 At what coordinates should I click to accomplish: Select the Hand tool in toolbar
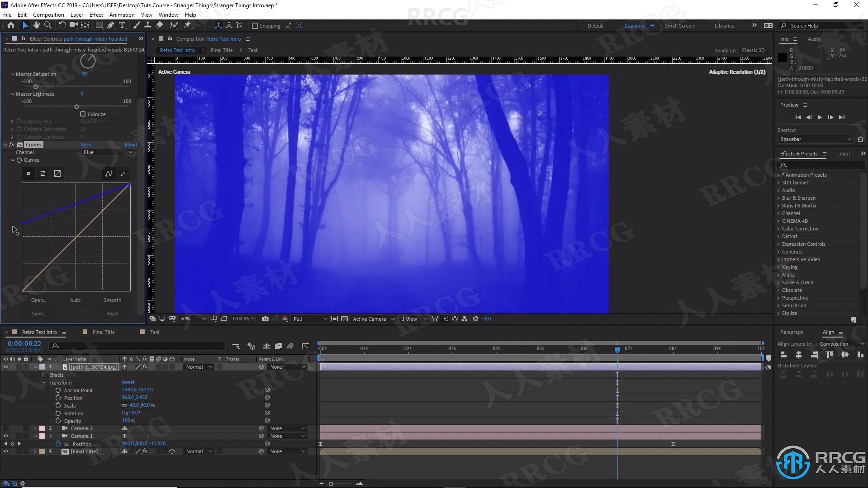36,25
